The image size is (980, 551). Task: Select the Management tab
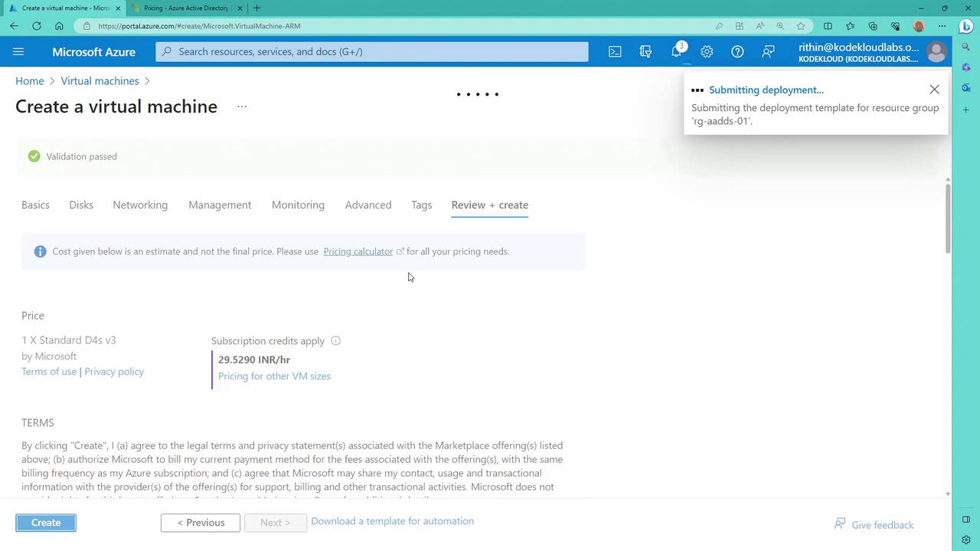pyautogui.click(x=220, y=205)
